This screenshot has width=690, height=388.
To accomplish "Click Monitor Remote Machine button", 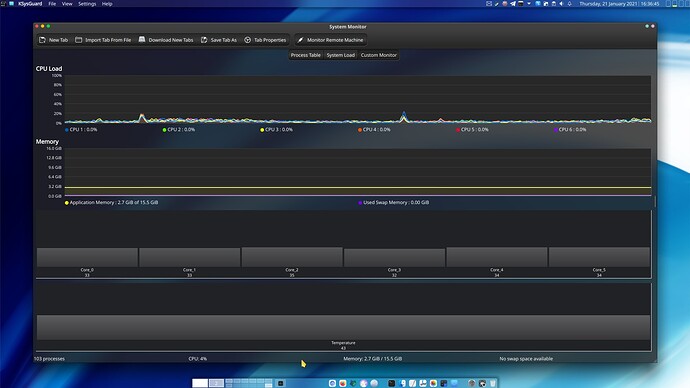I will [330, 40].
